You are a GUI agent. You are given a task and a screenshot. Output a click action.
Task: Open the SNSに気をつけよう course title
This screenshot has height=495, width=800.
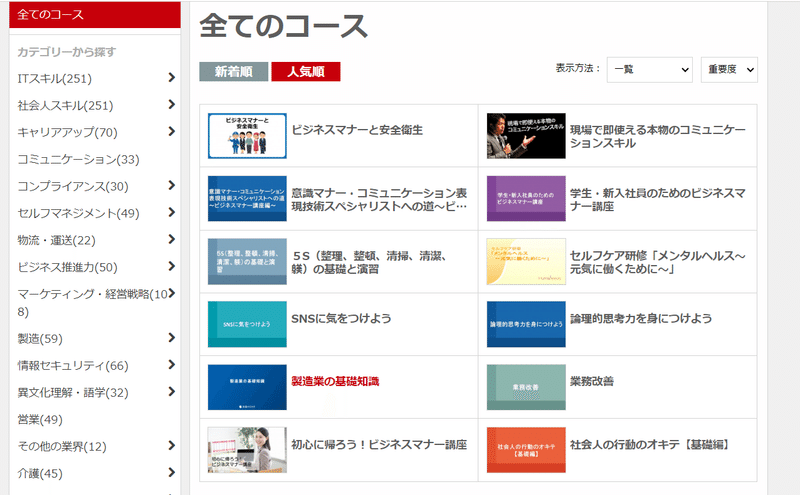[341, 318]
